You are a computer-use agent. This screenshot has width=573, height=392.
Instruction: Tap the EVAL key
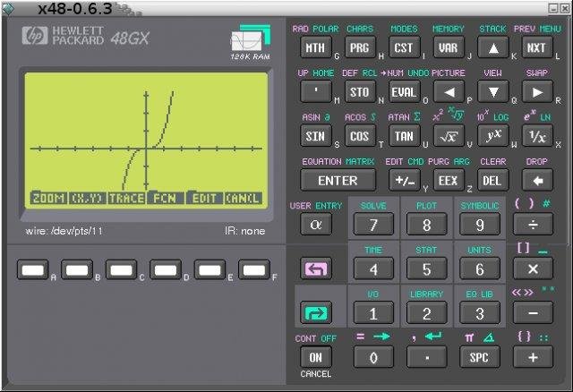pos(404,91)
